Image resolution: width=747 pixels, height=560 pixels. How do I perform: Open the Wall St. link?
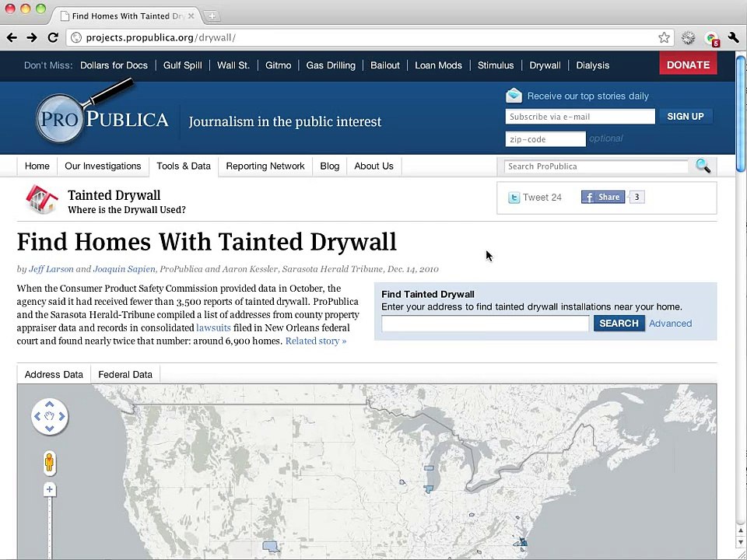(233, 65)
